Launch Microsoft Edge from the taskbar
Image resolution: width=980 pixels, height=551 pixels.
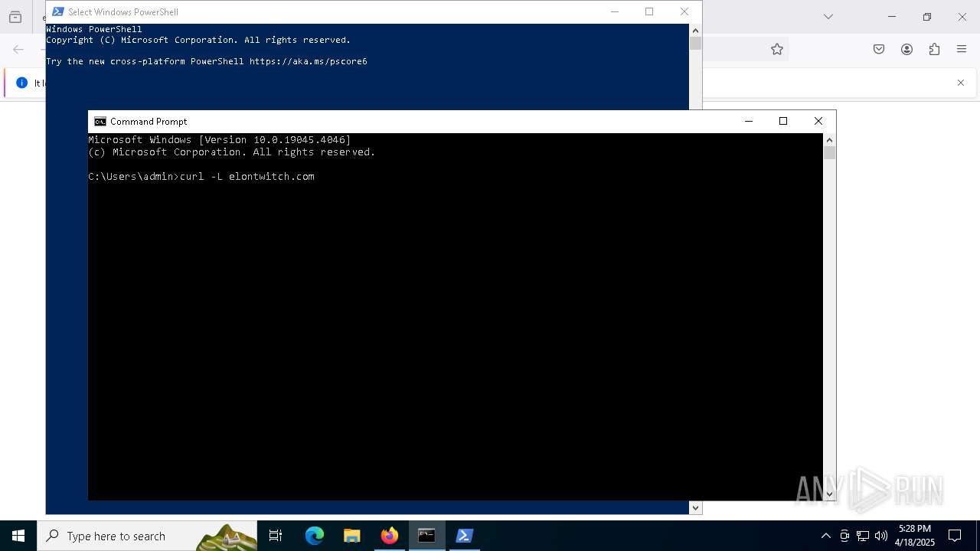pos(315,536)
